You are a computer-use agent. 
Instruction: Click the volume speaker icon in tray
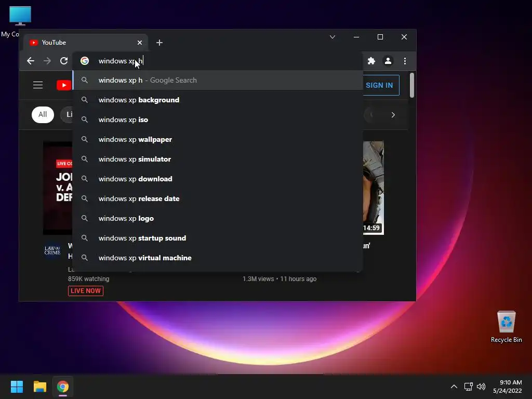click(481, 387)
